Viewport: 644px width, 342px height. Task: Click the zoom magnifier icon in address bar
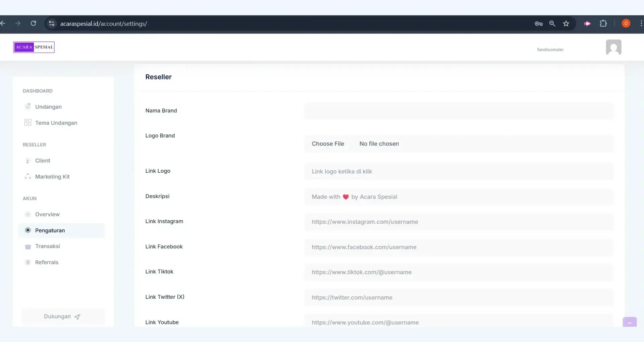point(552,23)
